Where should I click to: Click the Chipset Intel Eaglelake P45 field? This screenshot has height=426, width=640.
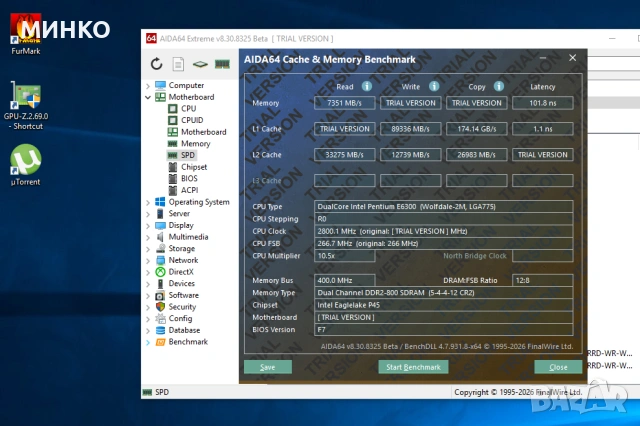[x=444, y=305]
